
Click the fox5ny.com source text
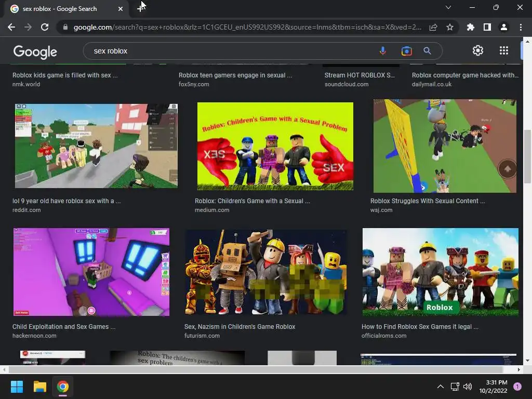(194, 84)
